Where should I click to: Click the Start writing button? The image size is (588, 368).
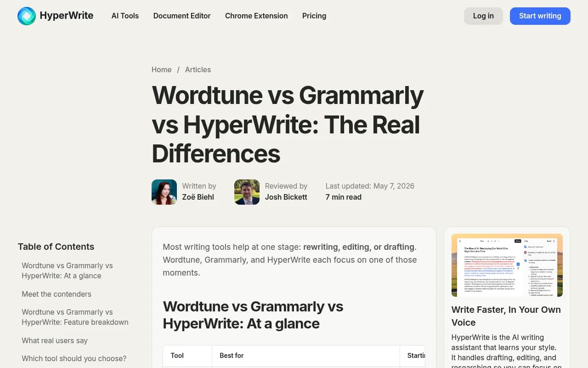(540, 16)
